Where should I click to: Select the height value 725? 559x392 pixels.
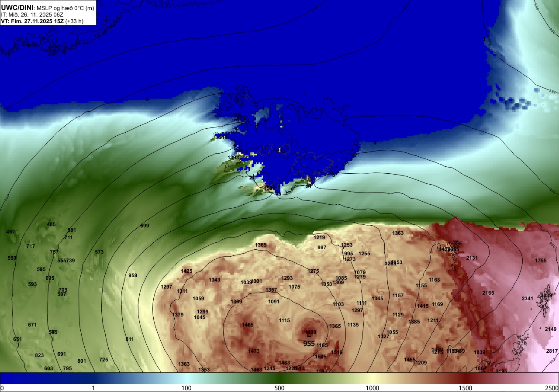click(x=104, y=360)
